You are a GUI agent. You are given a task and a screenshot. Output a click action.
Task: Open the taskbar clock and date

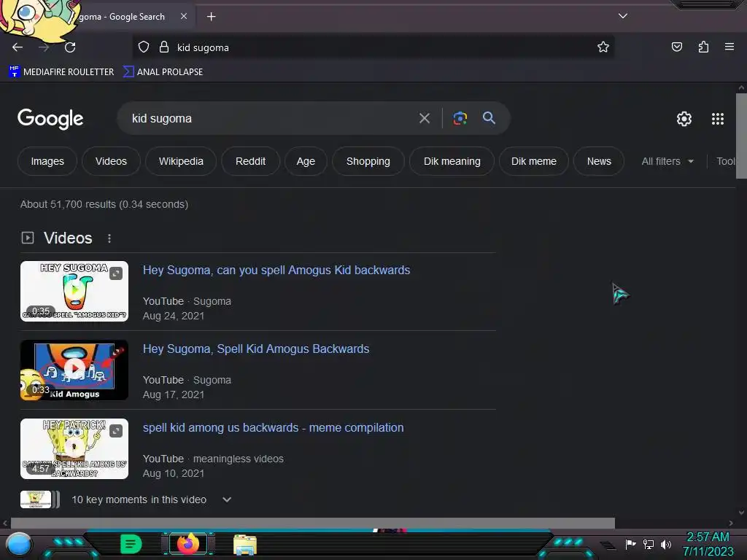tap(708, 544)
